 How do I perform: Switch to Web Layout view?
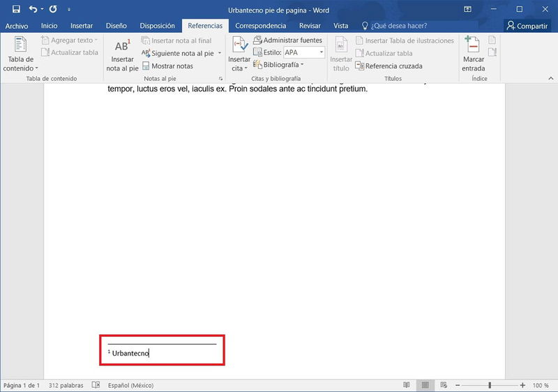tap(444, 385)
